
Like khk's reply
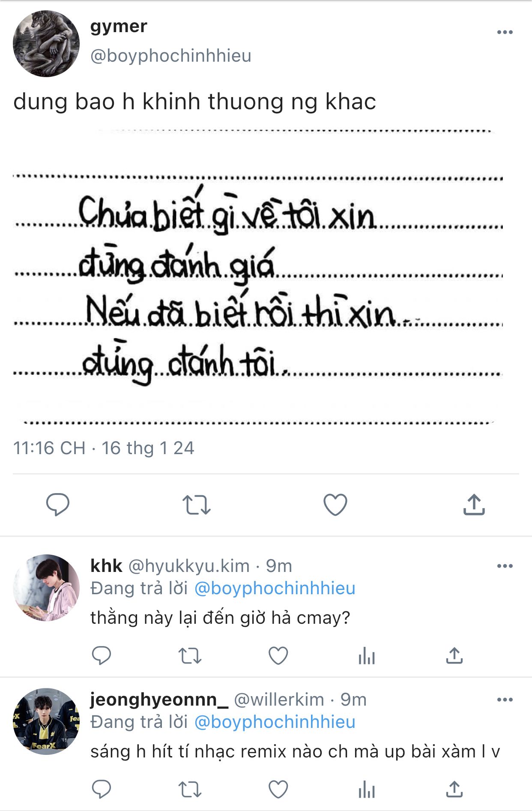click(278, 655)
